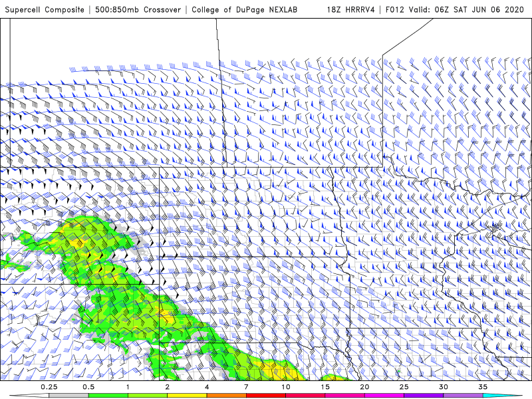Click the '30' colorbar label
532x399 pixels.
pyautogui.click(x=443, y=387)
